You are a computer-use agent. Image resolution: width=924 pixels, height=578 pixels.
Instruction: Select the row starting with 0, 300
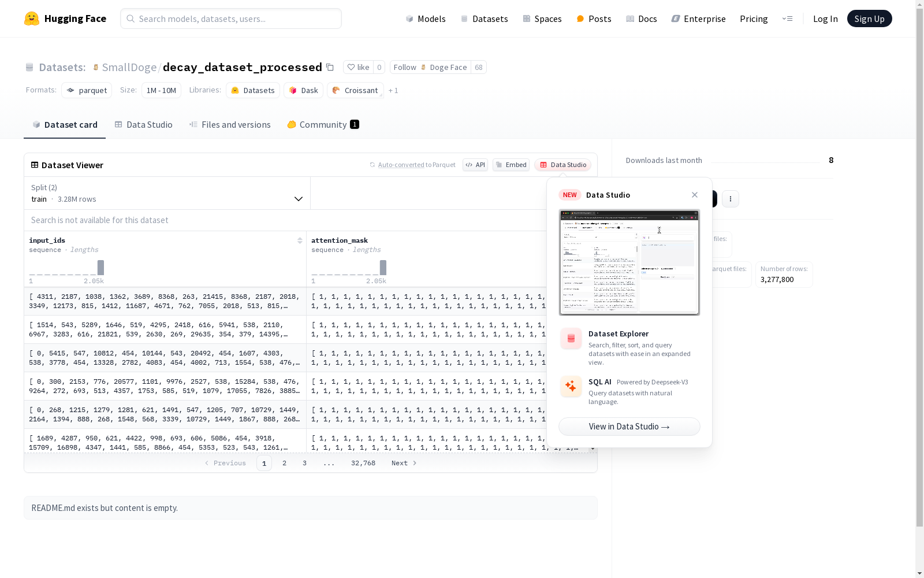point(285,386)
